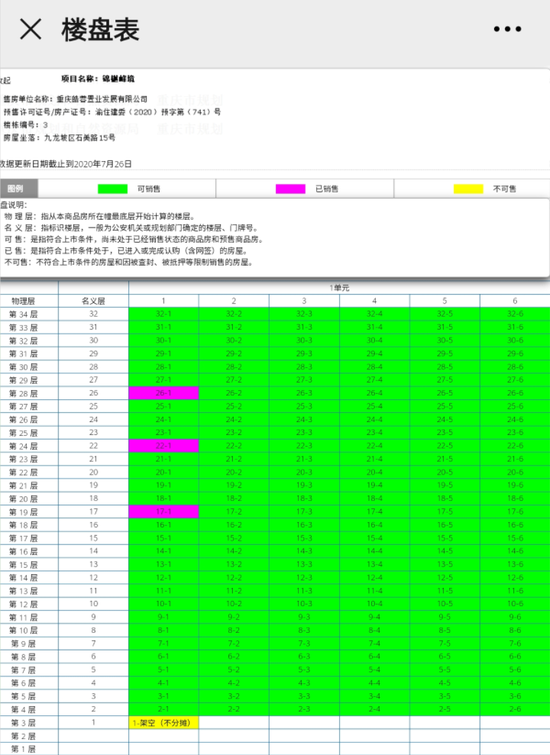The width and height of the screenshot is (550, 755).
Task: Select unit 3-2
Action: click(x=234, y=696)
